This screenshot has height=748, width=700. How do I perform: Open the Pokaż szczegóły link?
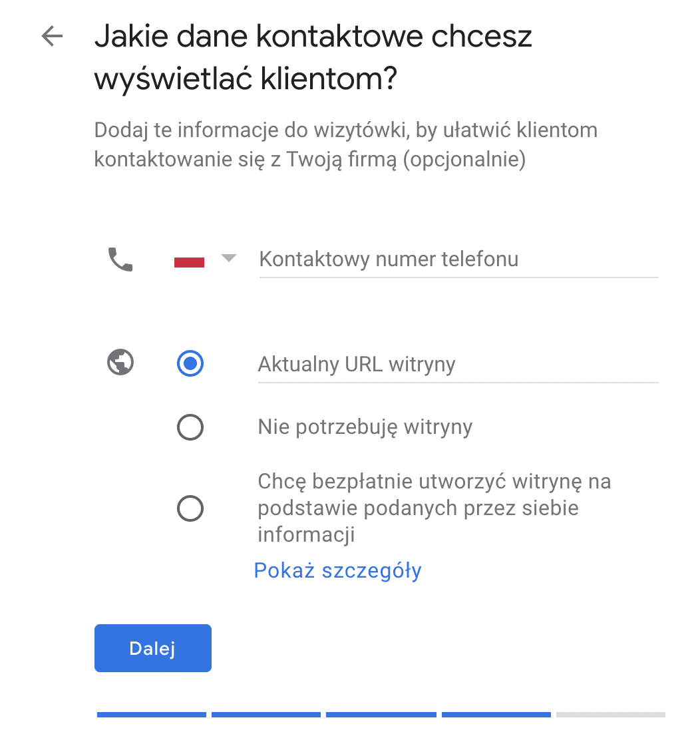(338, 570)
